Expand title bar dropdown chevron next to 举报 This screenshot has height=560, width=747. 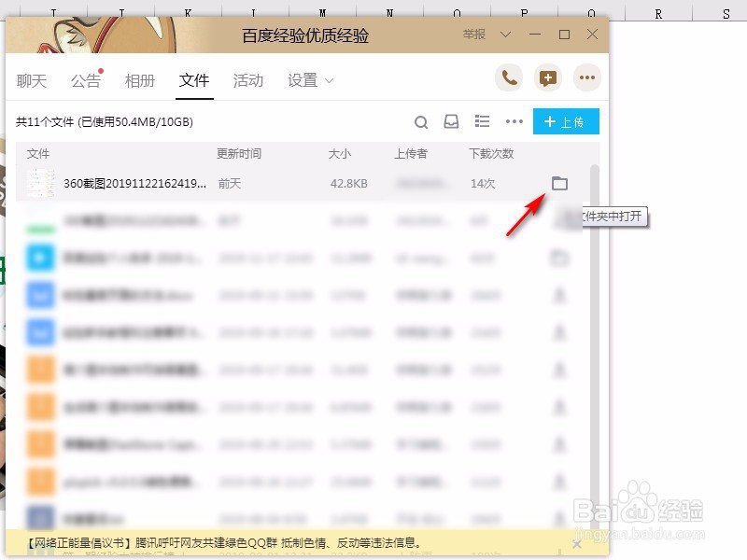click(x=505, y=35)
